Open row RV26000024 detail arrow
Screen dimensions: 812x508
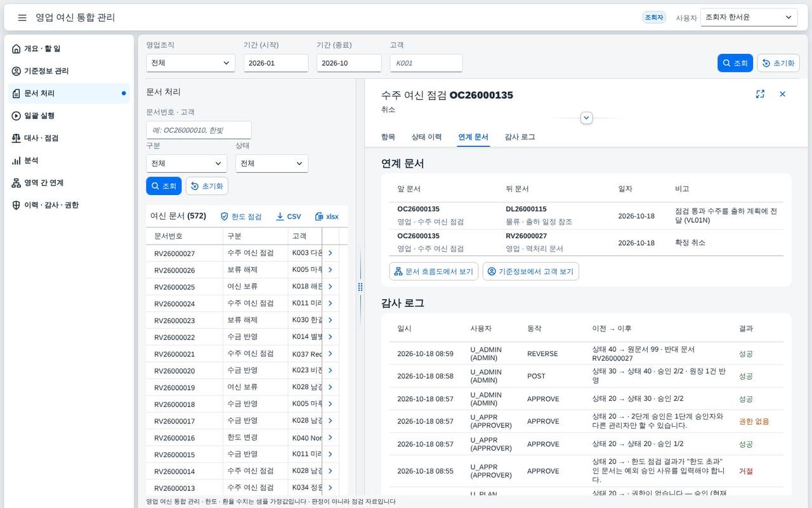click(x=330, y=304)
